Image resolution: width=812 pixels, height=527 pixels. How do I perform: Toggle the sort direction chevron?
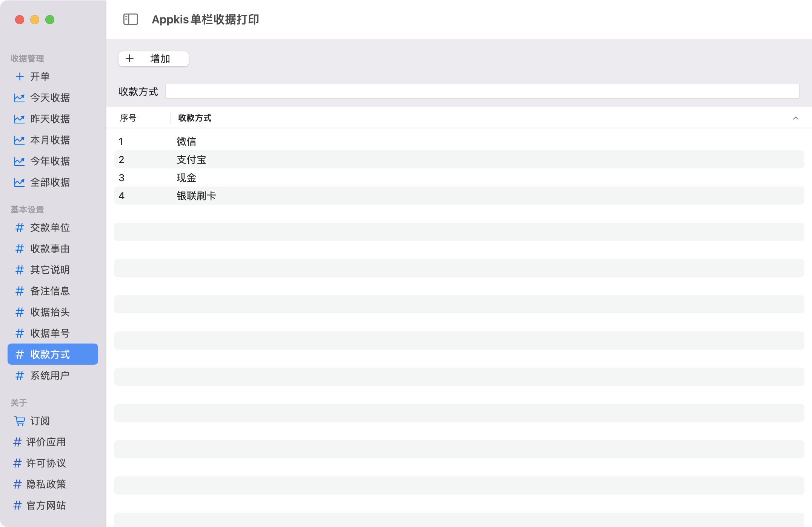click(796, 118)
